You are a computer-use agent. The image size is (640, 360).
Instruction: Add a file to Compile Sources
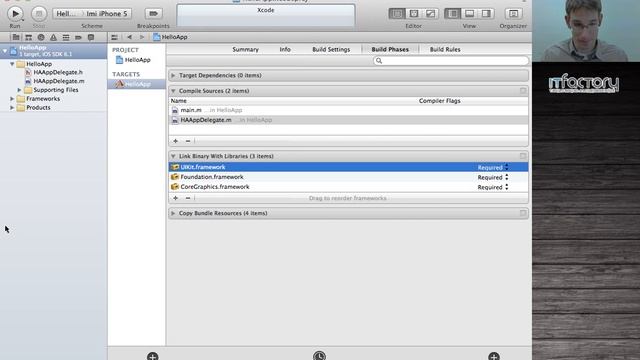coord(176,141)
